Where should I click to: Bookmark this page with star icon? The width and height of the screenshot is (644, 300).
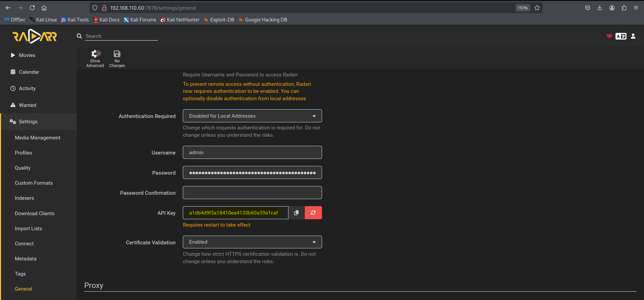tap(537, 8)
